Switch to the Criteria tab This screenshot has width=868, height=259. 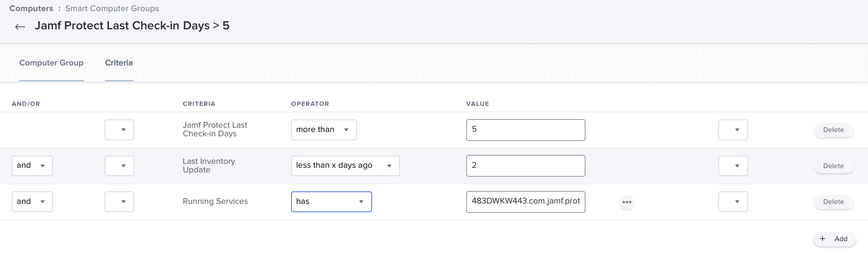pos(119,63)
